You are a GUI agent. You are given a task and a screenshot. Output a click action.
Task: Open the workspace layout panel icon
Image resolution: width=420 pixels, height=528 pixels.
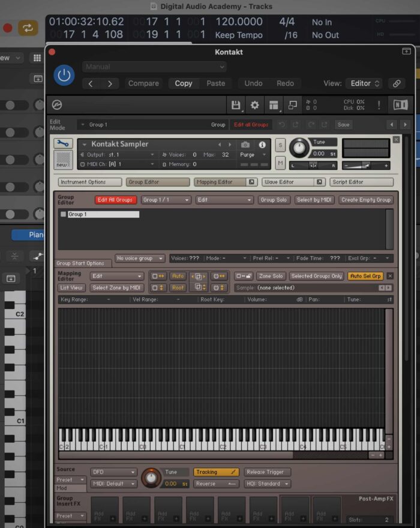point(274,105)
